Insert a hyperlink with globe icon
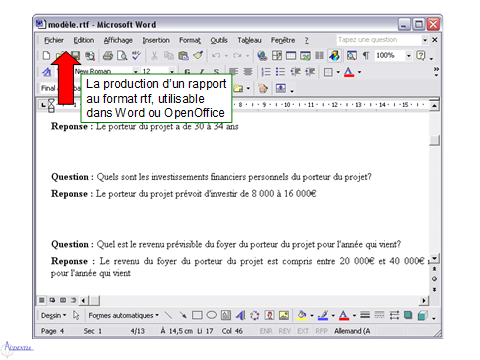This screenshot has height=360, width=480. point(262,55)
